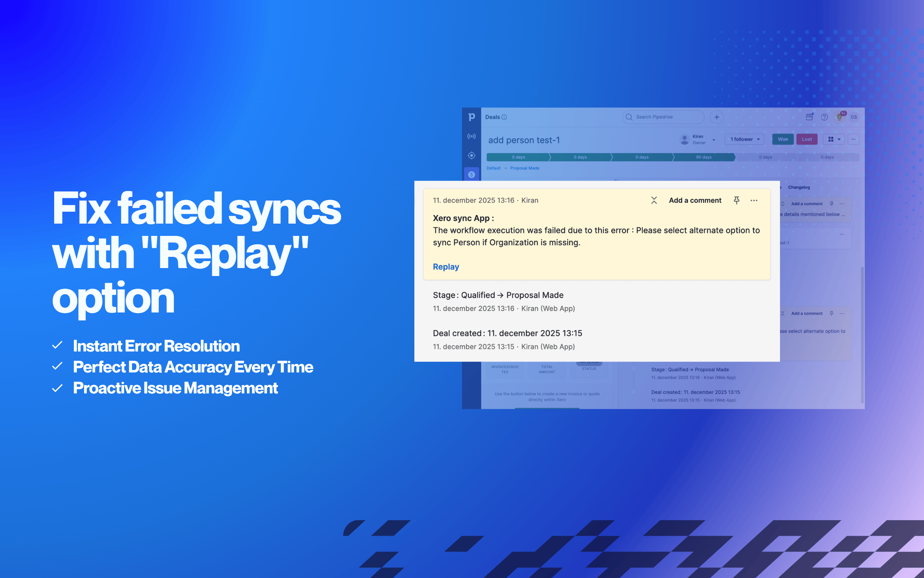Click the 'Deals' page heading
Image resolution: width=924 pixels, height=578 pixels.
pos(492,117)
